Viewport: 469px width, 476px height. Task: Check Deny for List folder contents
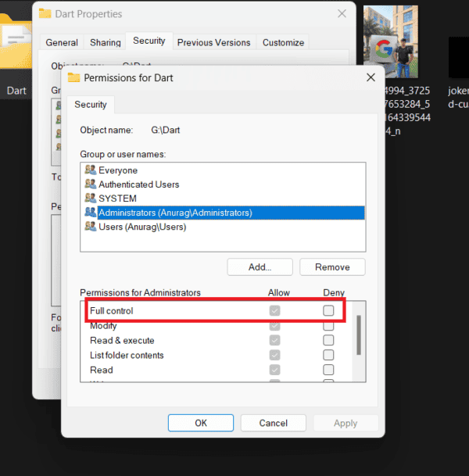328,355
